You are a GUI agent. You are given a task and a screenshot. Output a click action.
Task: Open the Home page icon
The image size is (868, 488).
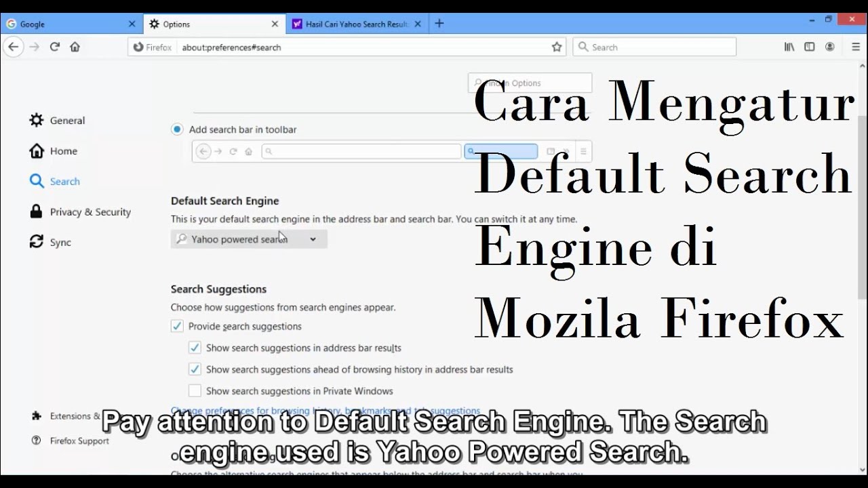pos(75,47)
